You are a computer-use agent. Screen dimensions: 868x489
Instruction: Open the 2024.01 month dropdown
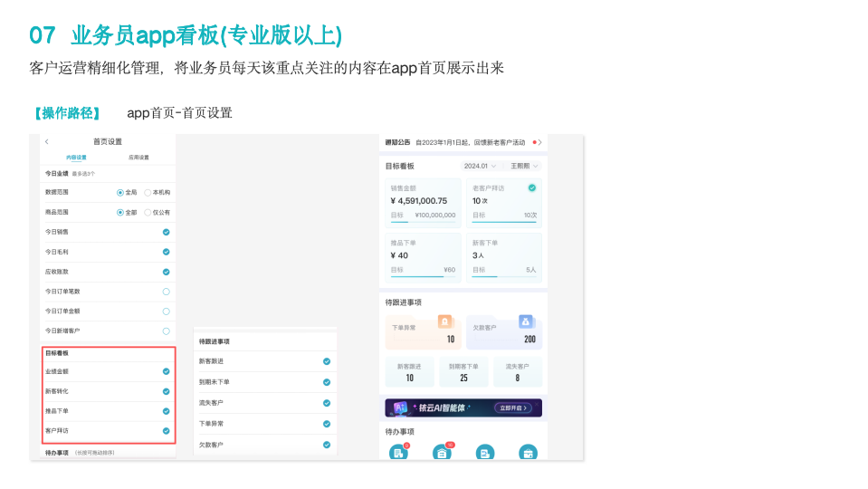coord(480,166)
